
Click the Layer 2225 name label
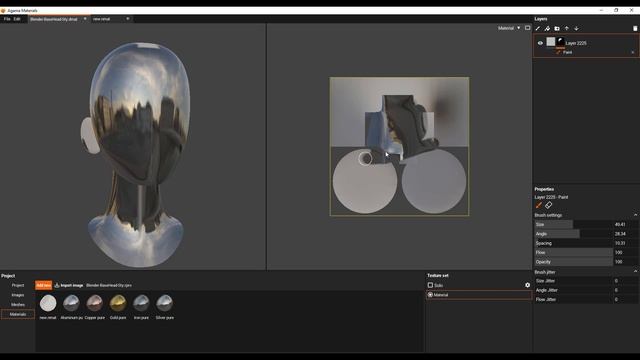pyautogui.click(x=576, y=43)
